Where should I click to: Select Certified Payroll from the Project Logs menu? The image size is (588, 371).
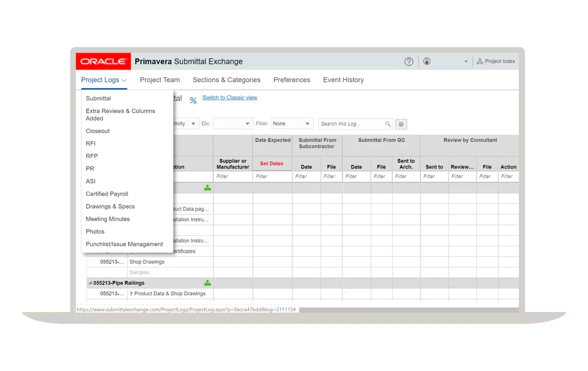(107, 194)
